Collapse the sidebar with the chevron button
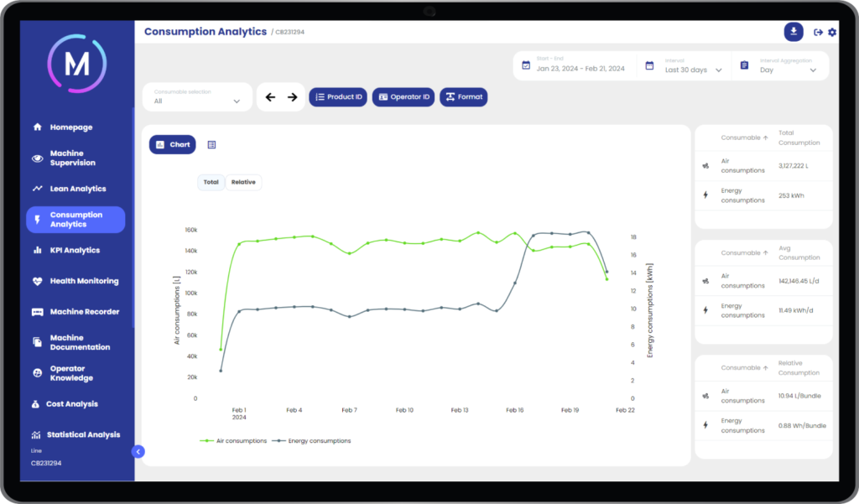The image size is (859, 504). tap(138, 451)
